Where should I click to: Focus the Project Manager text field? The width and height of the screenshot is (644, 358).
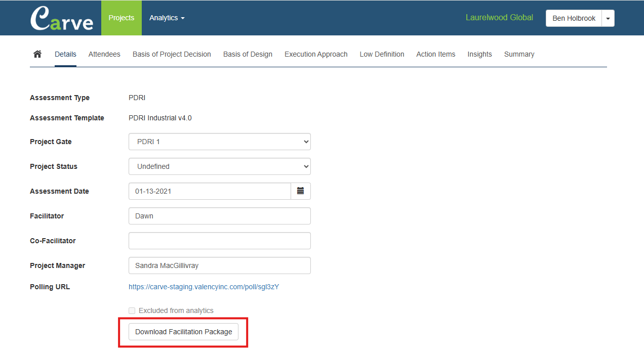coord(219,265)
